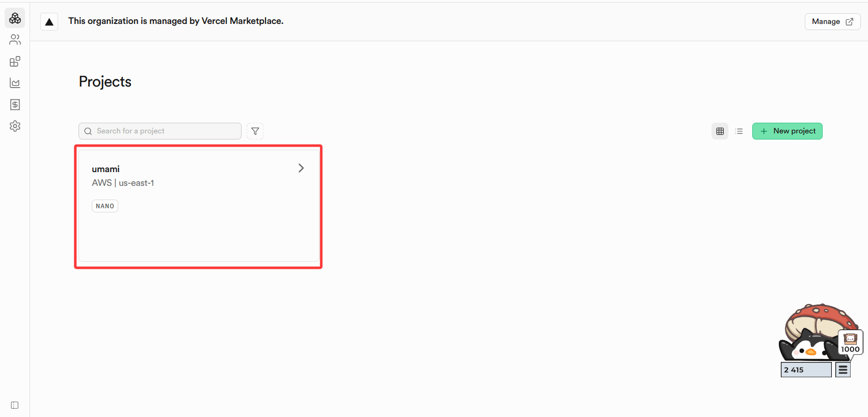
Task: Click the 1000 badge on the mascot
Action: pyautogui.click(x=850, y=343)
